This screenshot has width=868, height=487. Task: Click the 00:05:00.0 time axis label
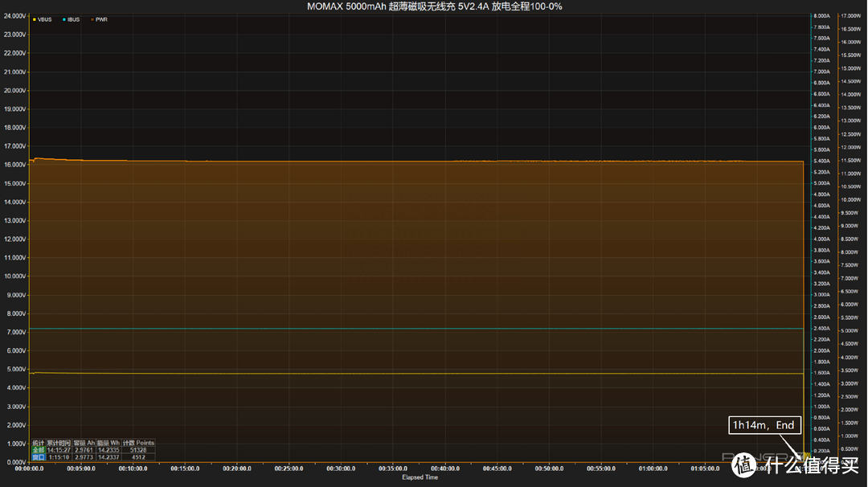(x=81, y=469)
